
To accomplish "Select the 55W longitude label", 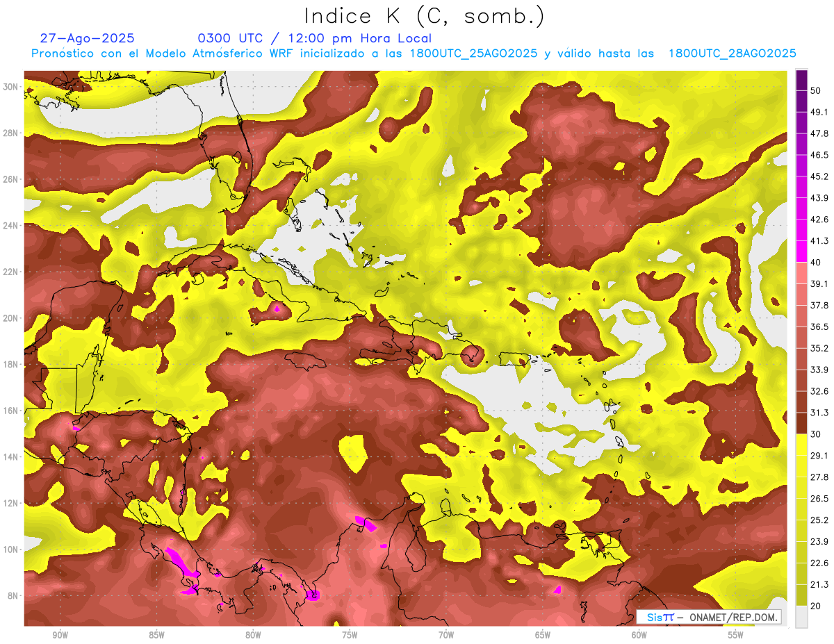I will click(736, 635).
